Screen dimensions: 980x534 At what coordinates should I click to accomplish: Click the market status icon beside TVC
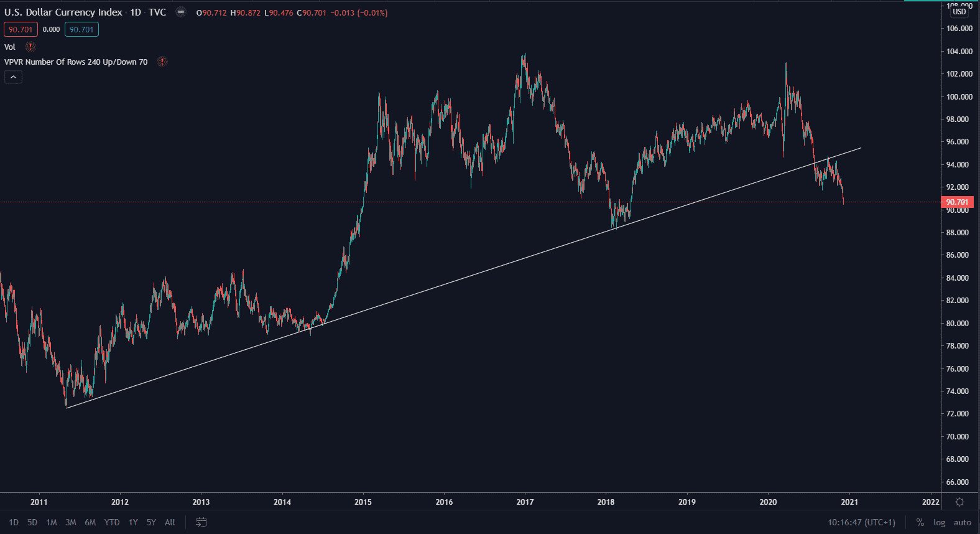click(x=180, y=12)
